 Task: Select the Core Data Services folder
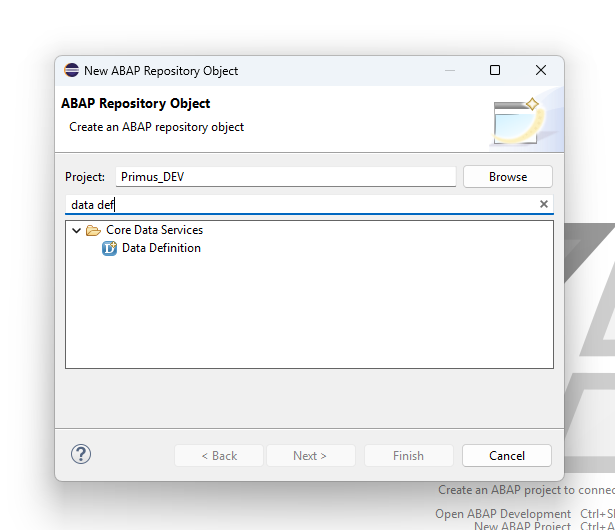[155, 230]
